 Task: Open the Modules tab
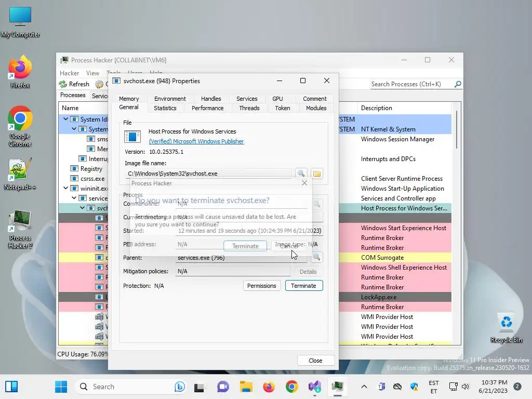pos(316,108)
